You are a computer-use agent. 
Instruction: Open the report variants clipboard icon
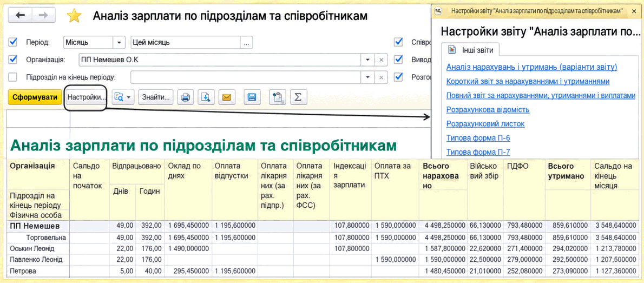tap(278, 97)
